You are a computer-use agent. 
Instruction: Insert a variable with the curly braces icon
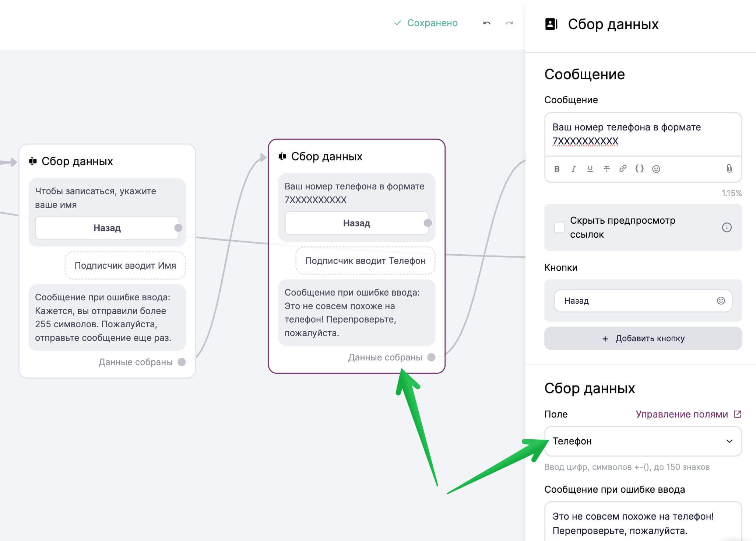coord(640,168)
